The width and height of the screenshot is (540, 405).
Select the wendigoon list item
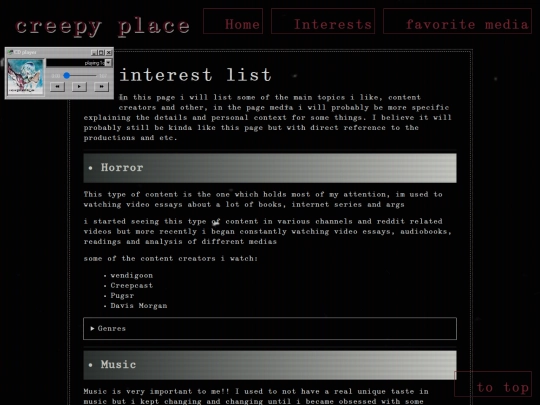(x=132, y=276)
